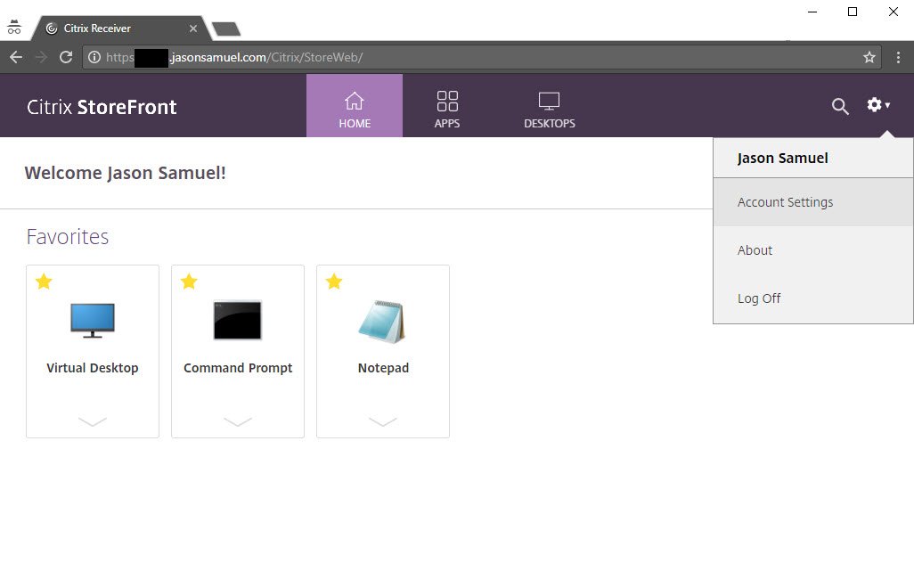Reload the page with the refresh icon
This screenshot has width=914, height=588.
(66, 57)
